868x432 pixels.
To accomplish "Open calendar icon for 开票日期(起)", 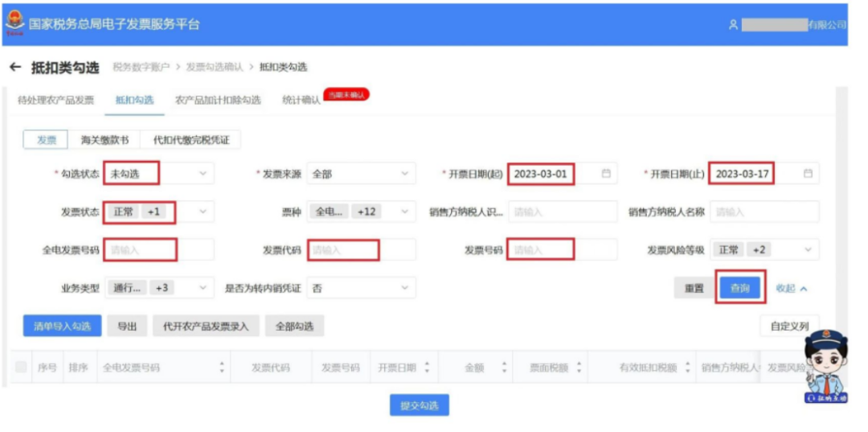I will (607, 174).
